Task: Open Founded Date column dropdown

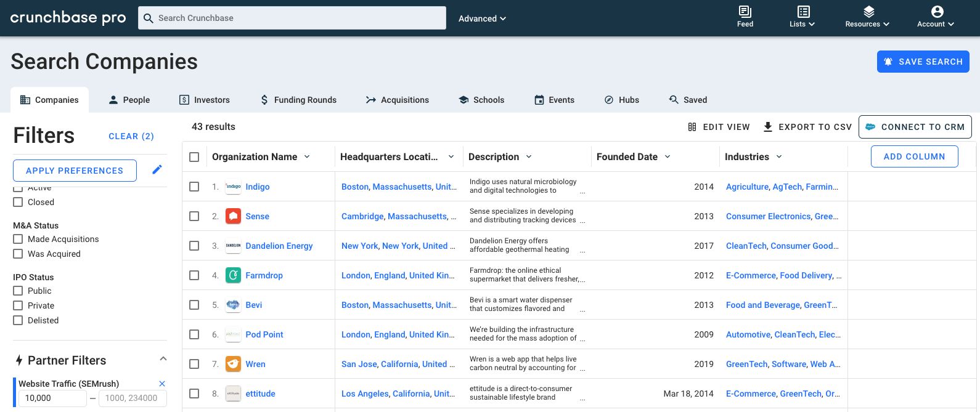Action: coord(668,156)
